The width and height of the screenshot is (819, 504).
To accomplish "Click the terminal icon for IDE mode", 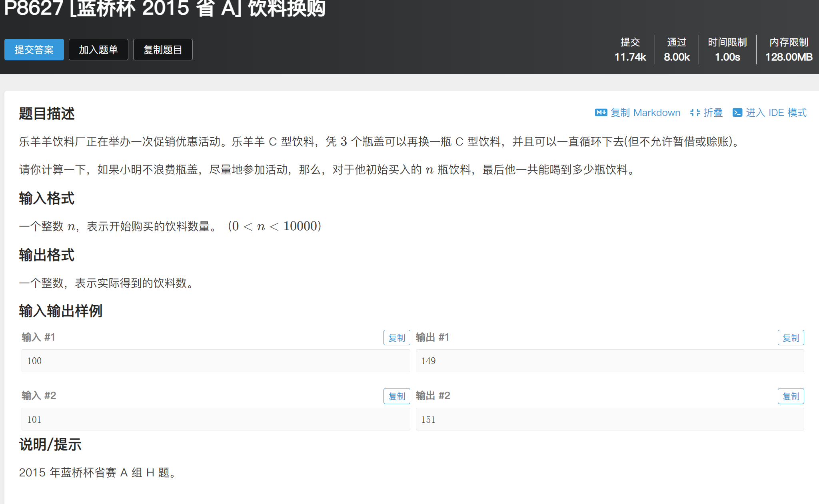I will tap(737, 113).
